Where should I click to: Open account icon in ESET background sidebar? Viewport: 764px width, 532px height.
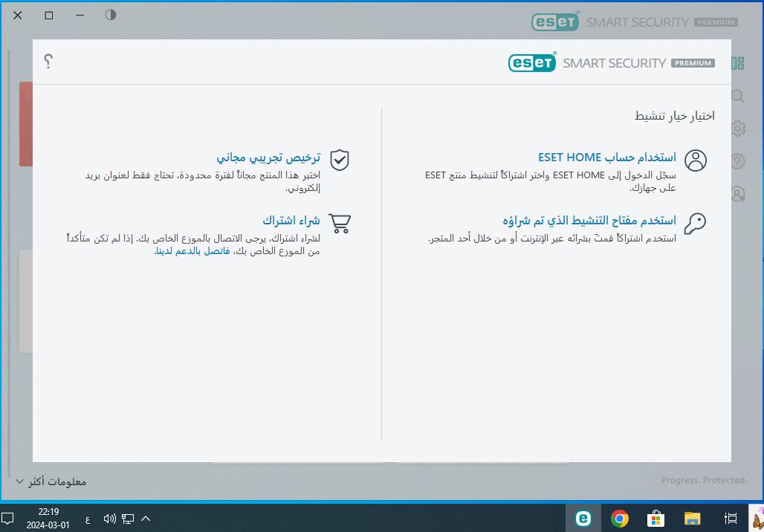(738, 194)
